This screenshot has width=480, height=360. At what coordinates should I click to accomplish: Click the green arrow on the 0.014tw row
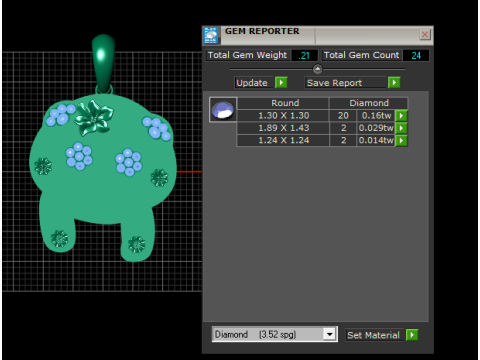tap(401, 140)
